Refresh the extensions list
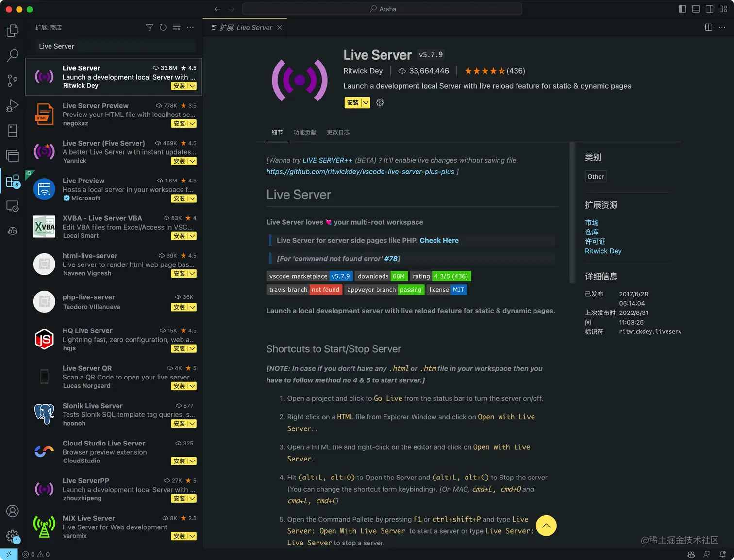The width and height of the screenshot is (734, 560). [163, 28]
